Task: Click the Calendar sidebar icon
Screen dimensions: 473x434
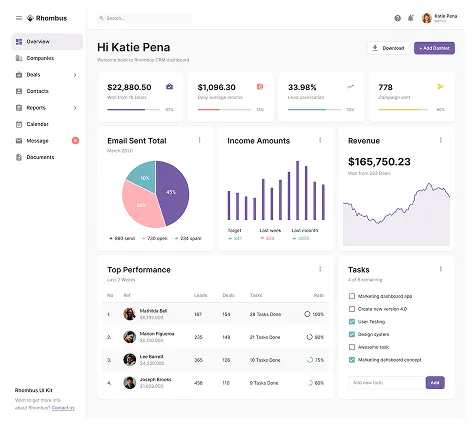Action: tap(19, 124)
